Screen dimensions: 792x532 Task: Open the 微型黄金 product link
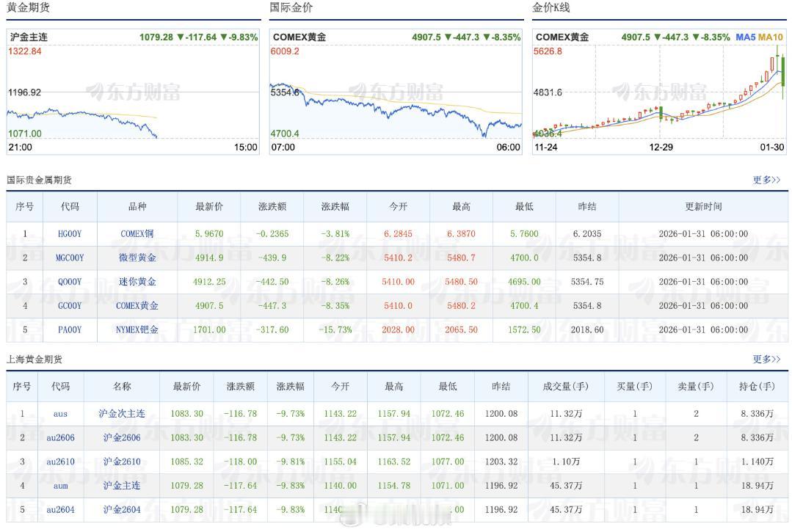137,258
